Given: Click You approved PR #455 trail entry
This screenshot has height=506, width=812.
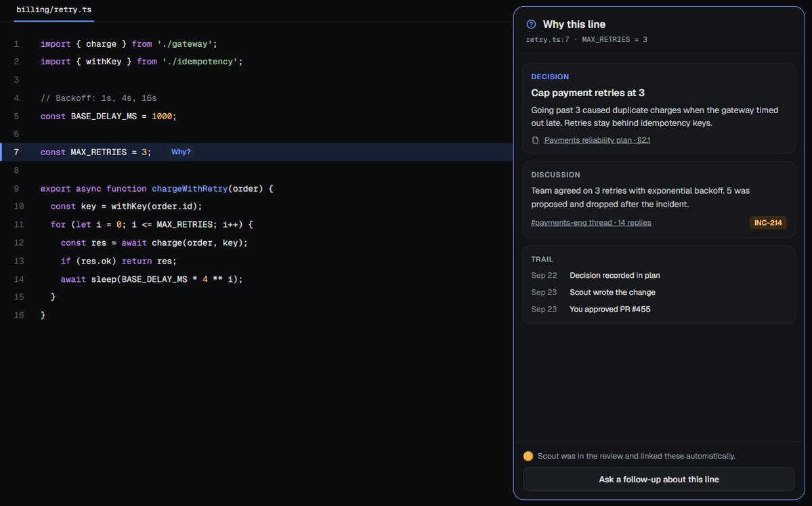Looking at the screenshot, I should (x=610, y=309).
